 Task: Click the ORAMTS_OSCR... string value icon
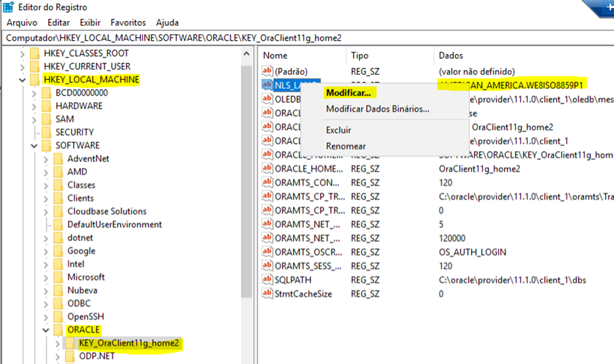[x=267, y=251]
